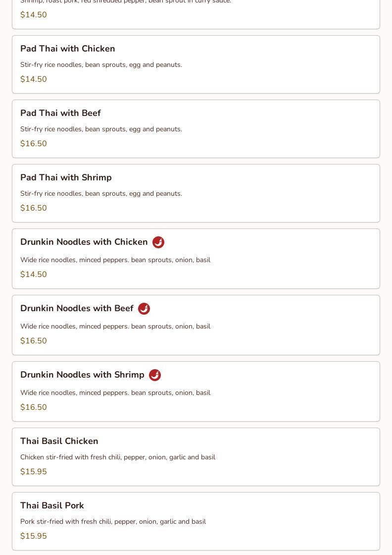Click spicy chili icon beside Drunkin Noodles with Shrimp
This screenshot has height=555, width=392.
coord(155,375)
